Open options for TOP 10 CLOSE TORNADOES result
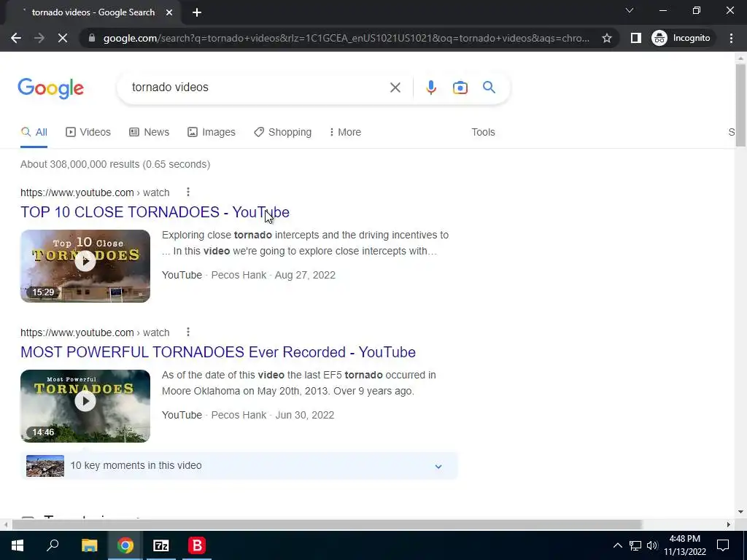Viewport: 747px width, 560px height. 188,192
